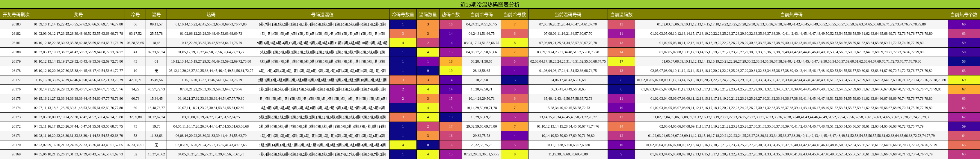This screenshot has width=980, height=159.
Task: Click cold numbers 07,23,36,51
Action: [x=135, y=145]
